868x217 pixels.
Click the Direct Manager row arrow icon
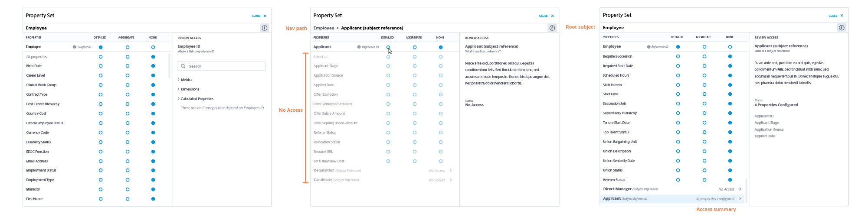point(740,189)
